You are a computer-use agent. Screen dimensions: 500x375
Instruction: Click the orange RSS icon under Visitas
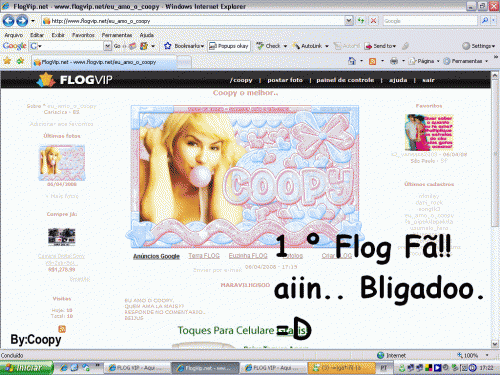62,329
